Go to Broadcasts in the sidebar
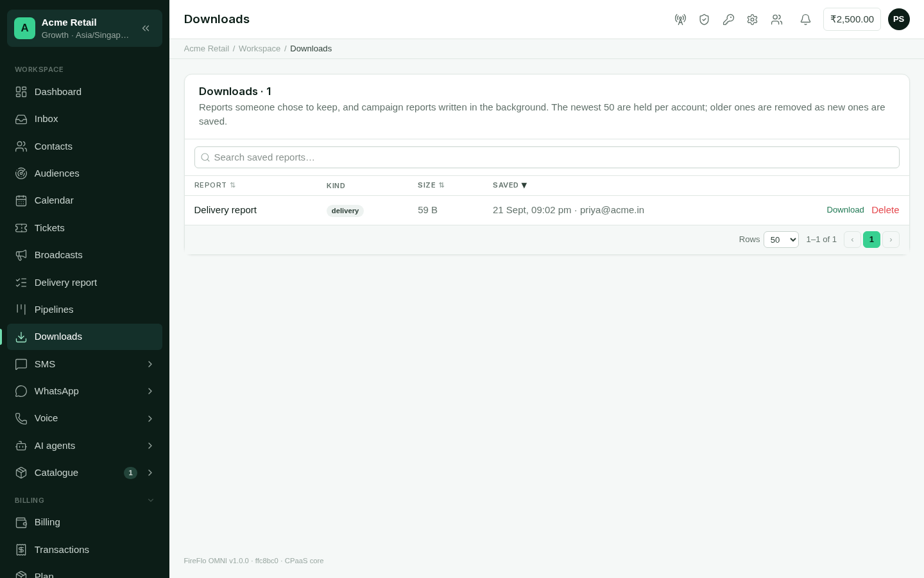The width and height of the screenshot is (924, 578). pyautogui.click(x=85, y=255)
